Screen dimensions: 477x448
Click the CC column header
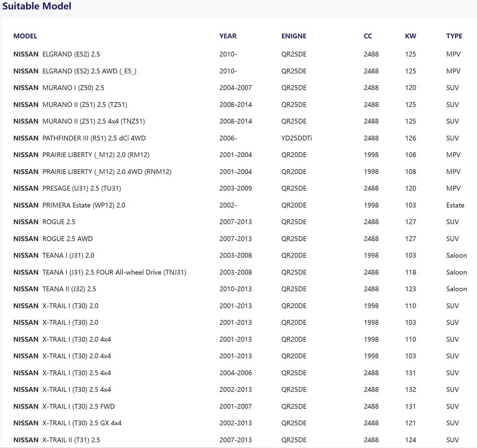pyautogui.click(x=368, y=36)
